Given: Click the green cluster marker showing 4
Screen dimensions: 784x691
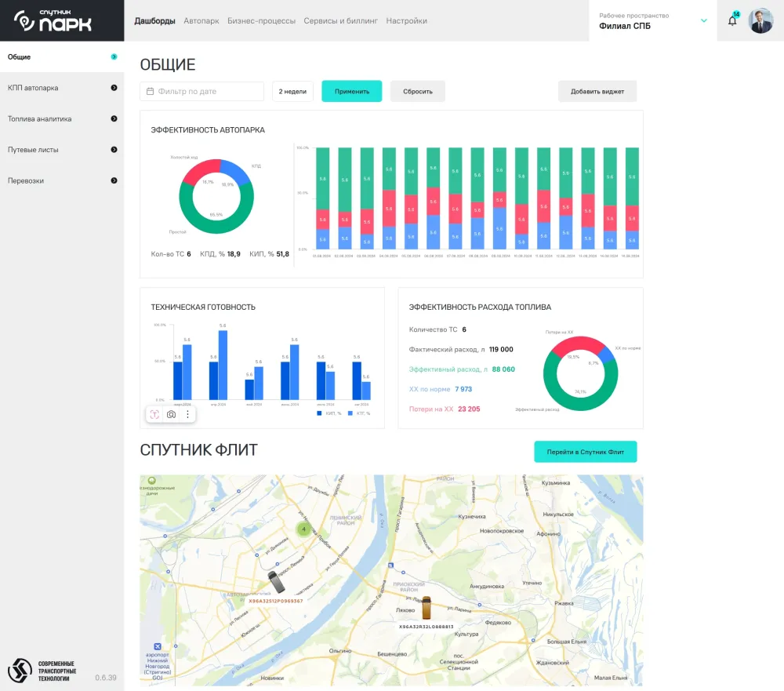Looking at the screenshot, I should (303, 529).
